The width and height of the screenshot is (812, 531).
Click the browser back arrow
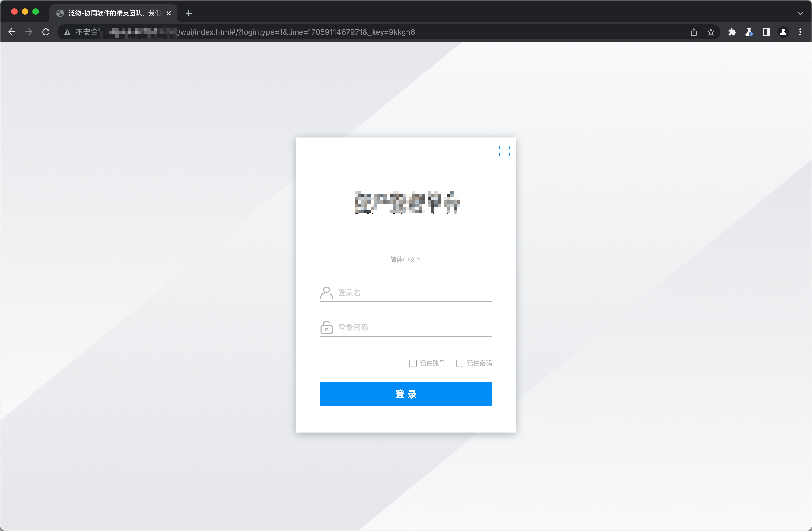click(x=12, y=32)
